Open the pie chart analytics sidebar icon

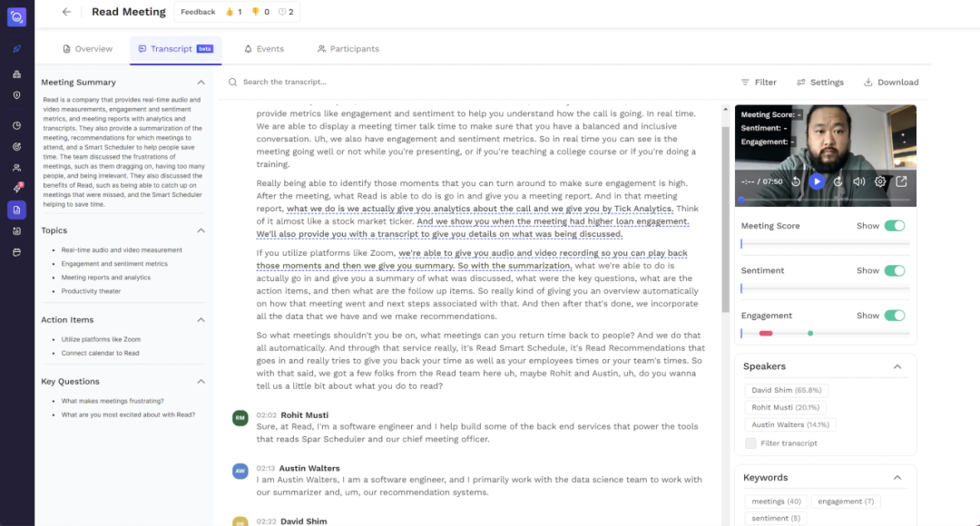point(17,125)
